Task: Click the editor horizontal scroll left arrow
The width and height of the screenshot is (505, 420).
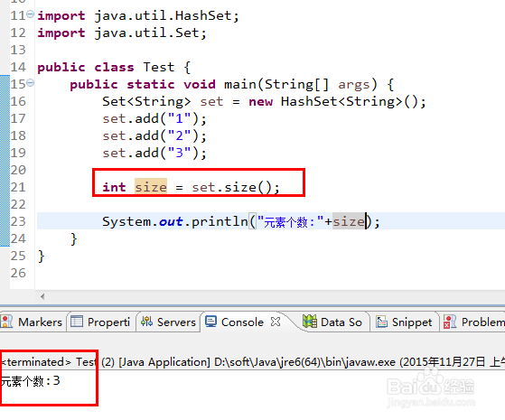Action: pyautogui.click(x=42, y=296)
